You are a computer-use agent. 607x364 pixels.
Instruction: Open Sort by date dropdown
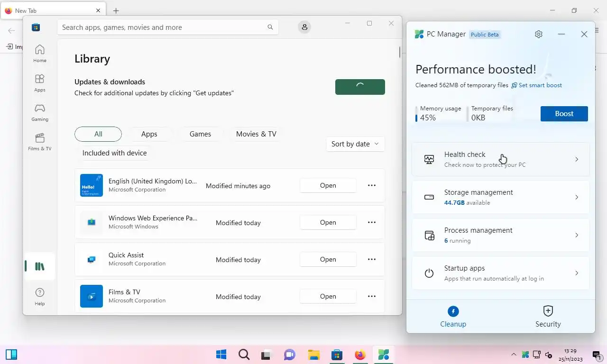point(355,144)
